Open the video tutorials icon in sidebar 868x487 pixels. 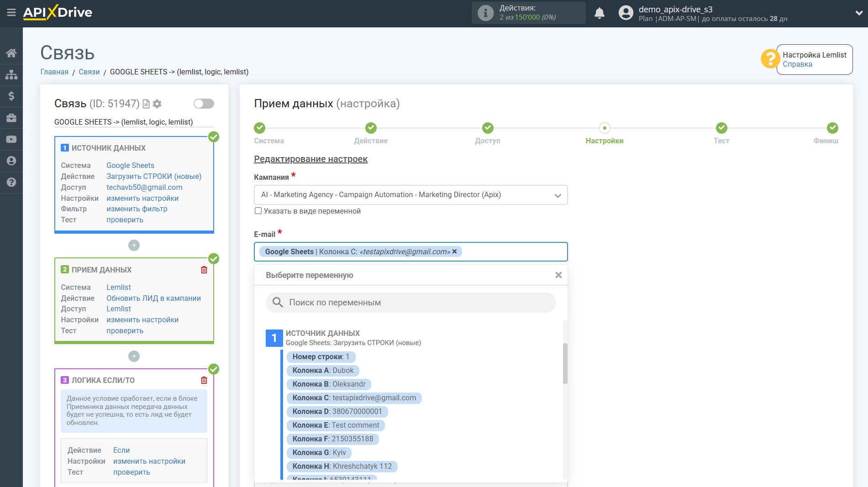point(11,139)
